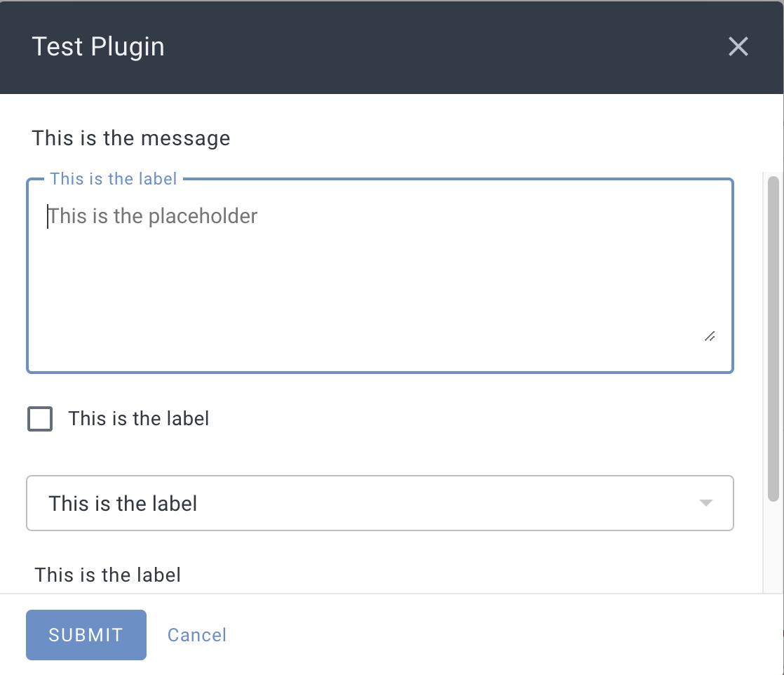Click the textarea resize handle
784x675 pixels.
coord(710,336)
